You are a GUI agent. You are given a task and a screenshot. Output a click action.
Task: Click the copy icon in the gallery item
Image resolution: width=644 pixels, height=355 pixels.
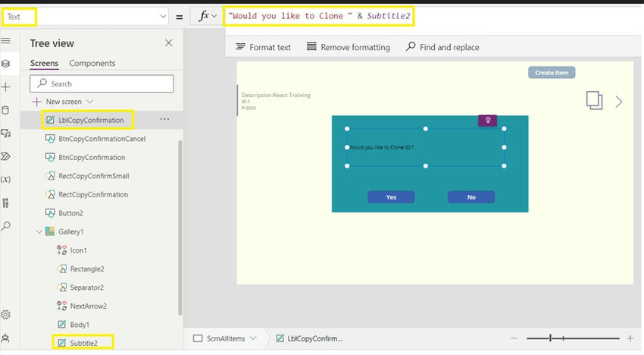point(594,100)
